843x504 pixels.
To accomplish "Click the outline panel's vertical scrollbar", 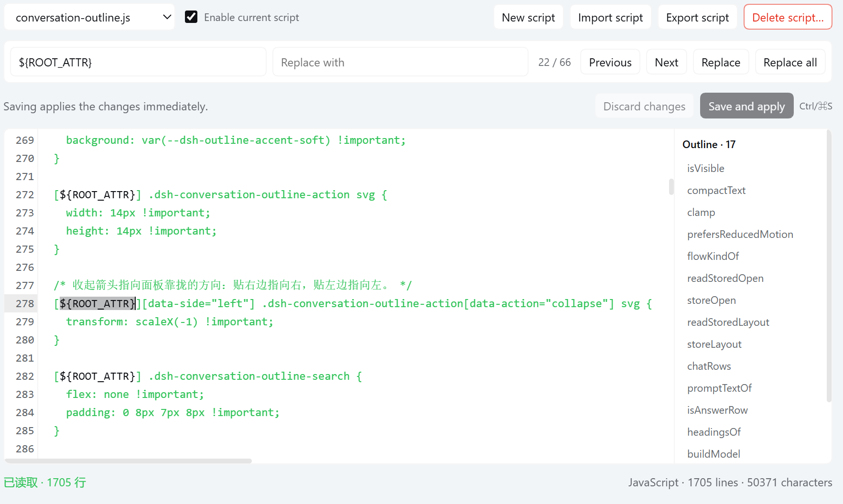I will (x=829, y=265).
